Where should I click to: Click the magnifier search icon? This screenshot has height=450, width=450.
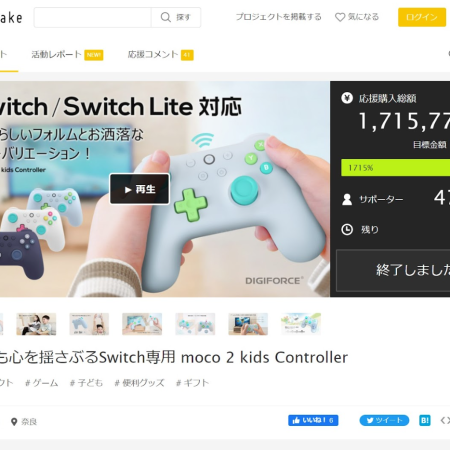[165, 17]
